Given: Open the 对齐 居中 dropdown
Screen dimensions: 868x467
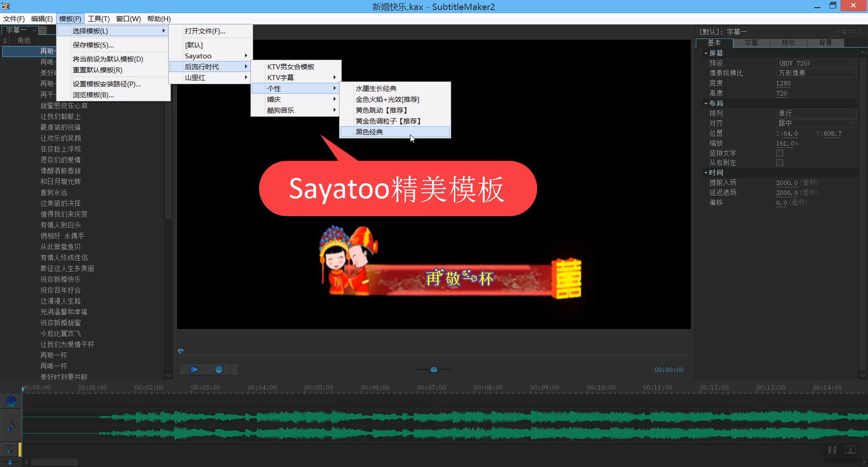Looking at the screenshot, I should [816, 124].
